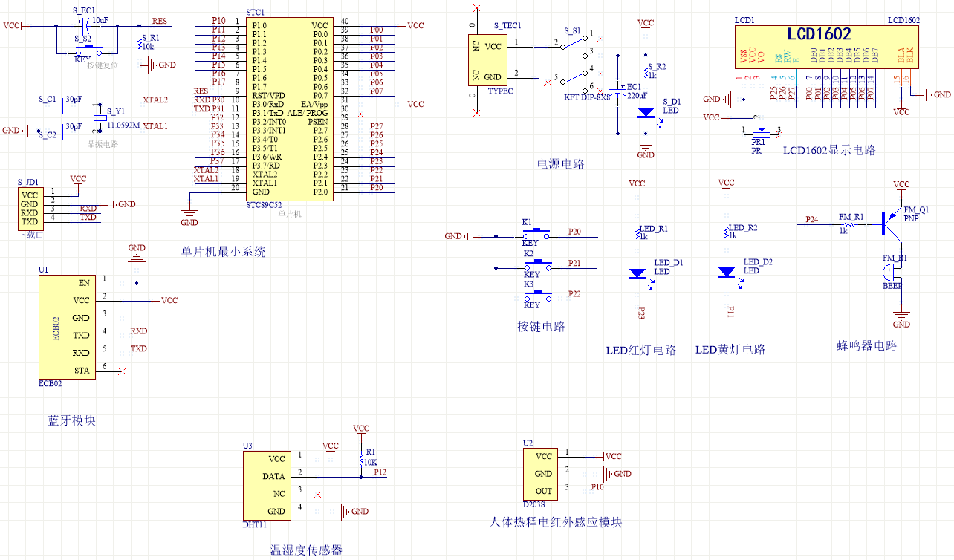Viewport: 954px width, 560px height.
Task: Click the RES net label above S_R1
Action: [160, 21]
